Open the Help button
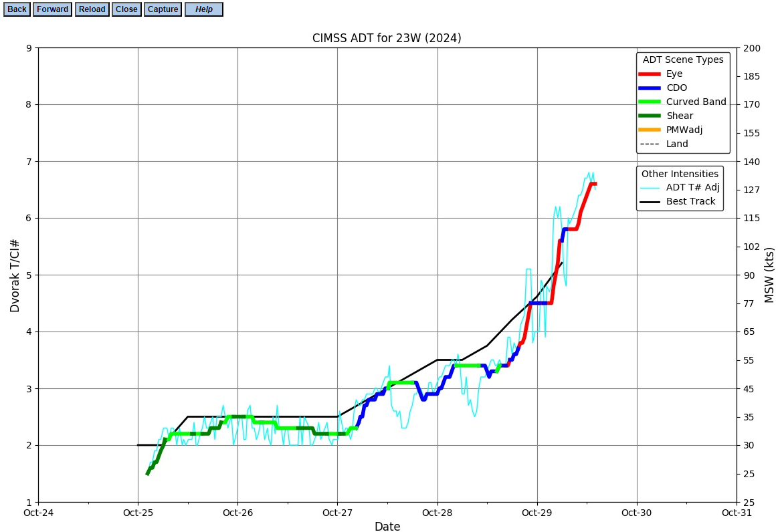Image resolution: width=782 pixels, height=532 pixels. pos(204,9)
